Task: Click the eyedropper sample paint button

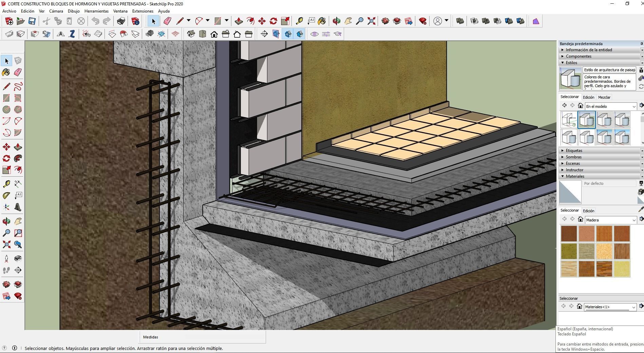Action: click(641, 210)
